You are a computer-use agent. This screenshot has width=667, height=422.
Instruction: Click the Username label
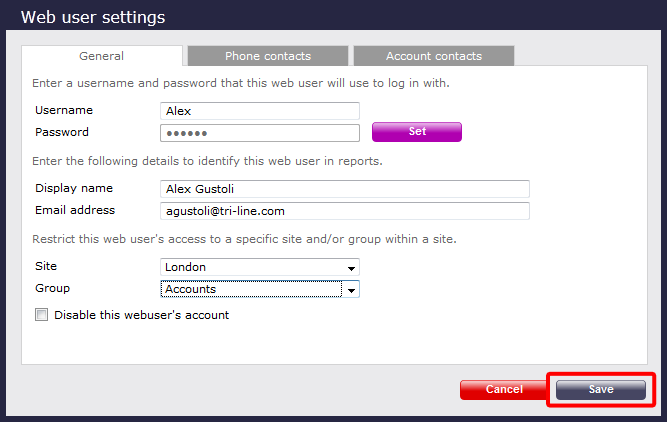click(x=64, y=110)
